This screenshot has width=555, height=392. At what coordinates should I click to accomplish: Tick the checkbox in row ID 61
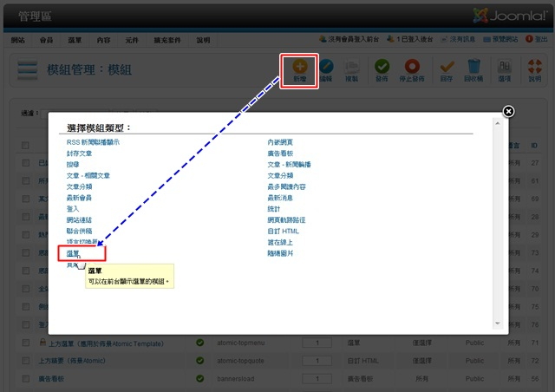click(x=25, y=181)
